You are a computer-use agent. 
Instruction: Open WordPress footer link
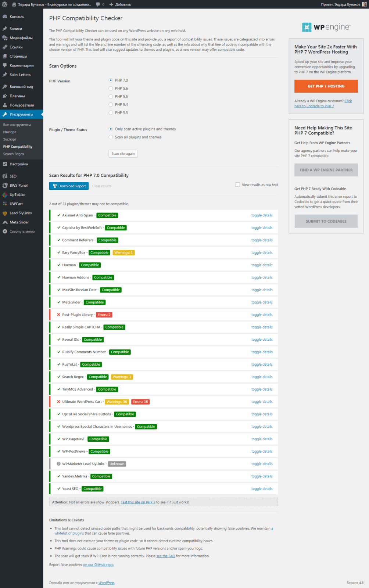pos(106,583)
